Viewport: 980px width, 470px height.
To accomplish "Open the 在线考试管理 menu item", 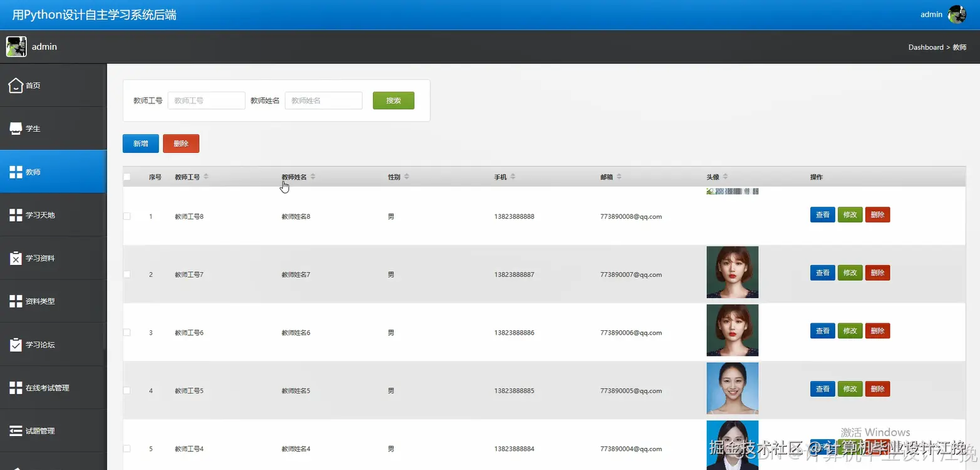I will 53,388.
